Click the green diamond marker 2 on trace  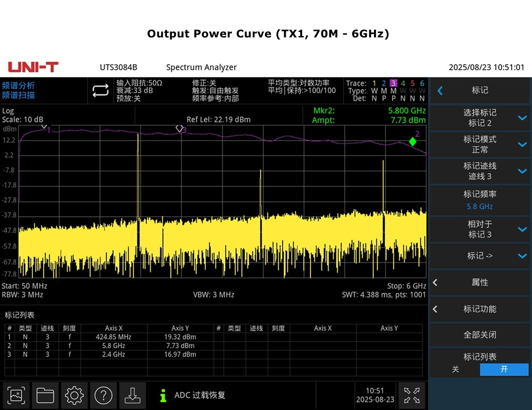[412, 142]
